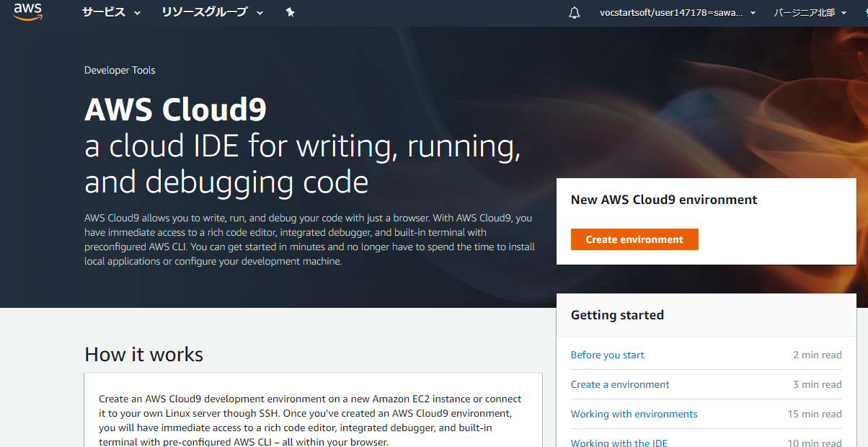Click the Create environment button
Viewport: 868px width, 447px height.
point(634,239)
